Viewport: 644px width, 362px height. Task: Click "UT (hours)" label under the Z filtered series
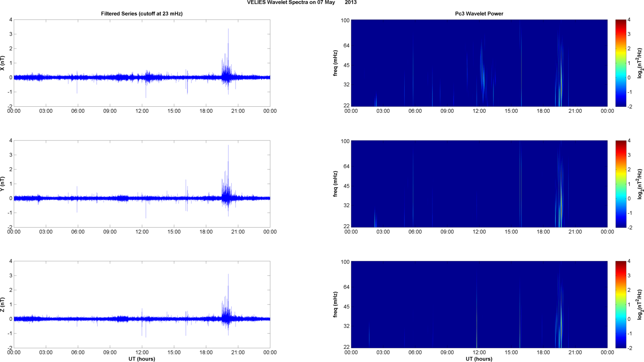pos(142,359)
